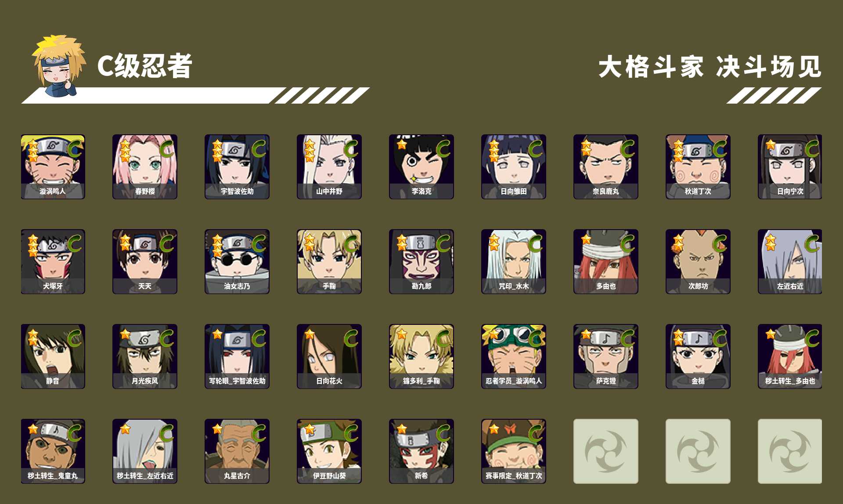The height and width of the screenshot is (504, 843).
Task: Select the 日向雏田 character tile
Action: coord(514,167)
